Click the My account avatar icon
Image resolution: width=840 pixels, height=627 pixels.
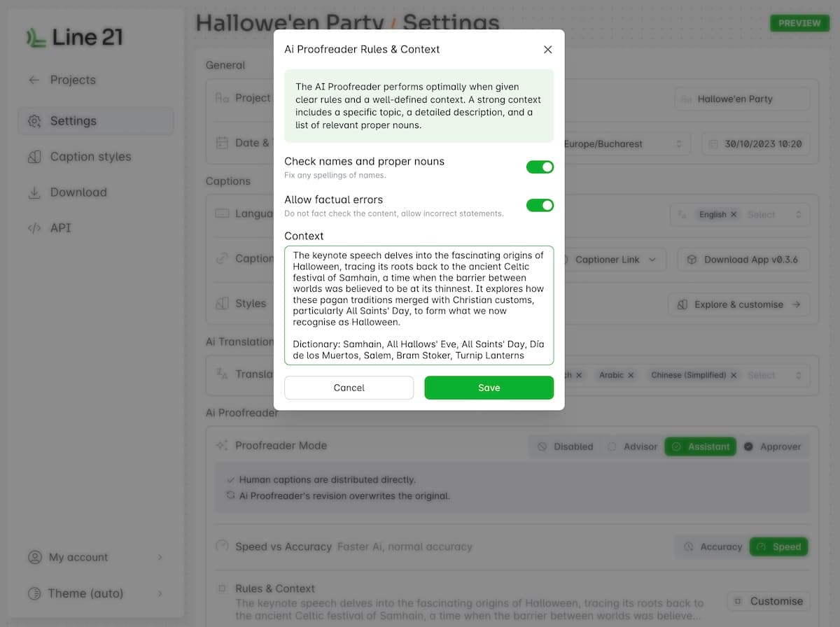34,558
